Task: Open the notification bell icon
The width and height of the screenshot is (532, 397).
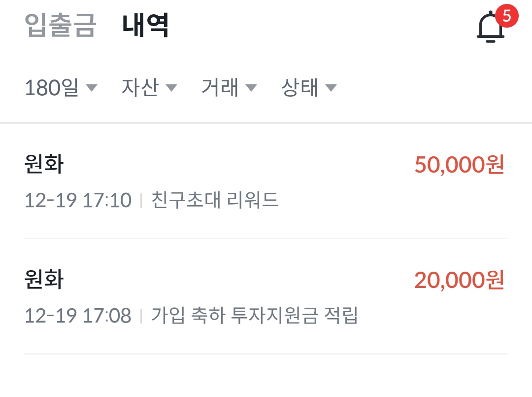Action: (x=490, y=27)
